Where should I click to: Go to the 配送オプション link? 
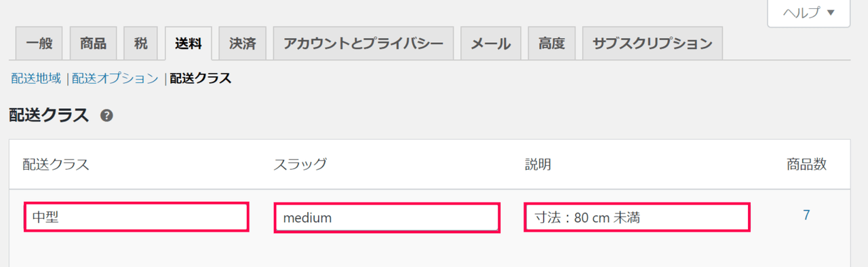pos(115,78)
